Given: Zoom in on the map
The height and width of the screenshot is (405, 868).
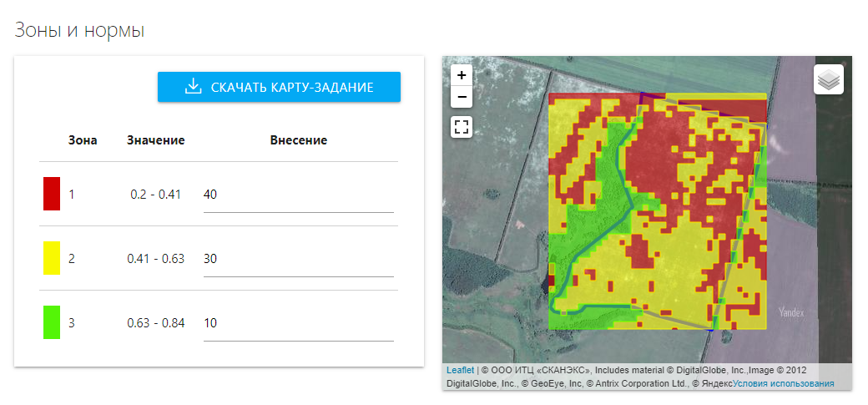Looking at the screenshot, I should click(x=462, y=75).
